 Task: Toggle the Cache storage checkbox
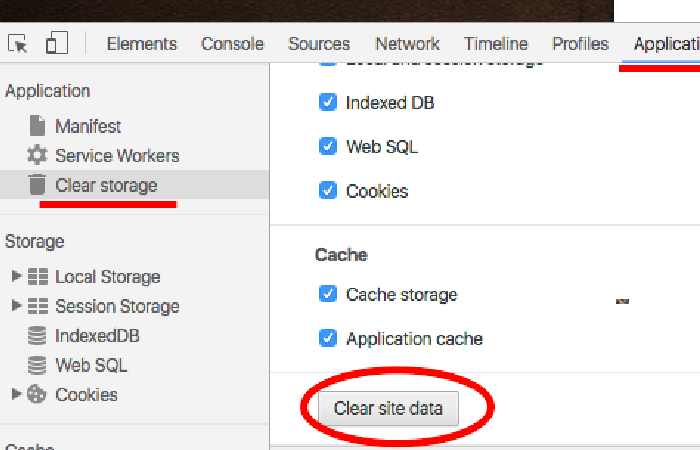[328, 294]
